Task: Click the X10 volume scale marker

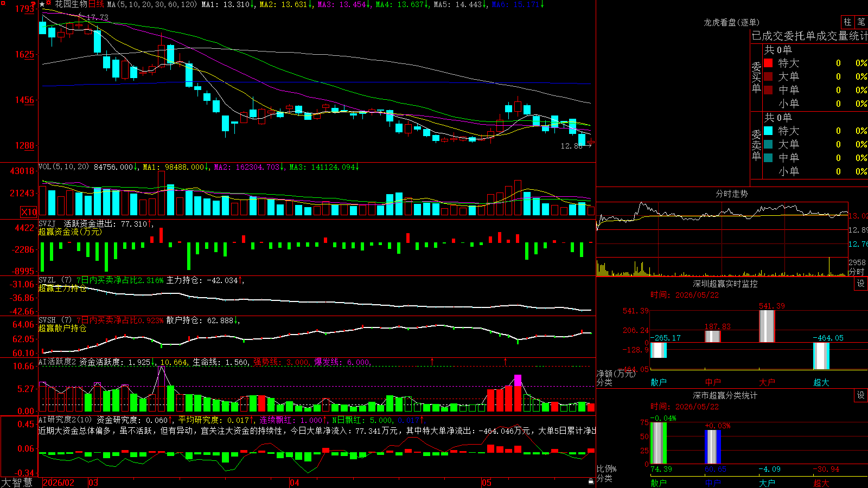Action: coord(29,212)
